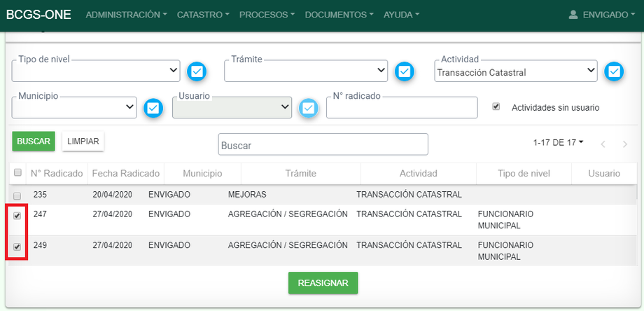Image resolution: width=644 pixels, height=311 pixels.
Task: Toggle the select-all checkbox in table header
Action: coord(17,174)
